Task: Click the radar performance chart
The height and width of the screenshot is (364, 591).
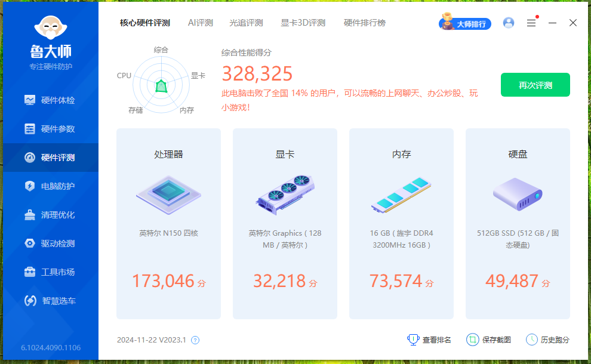Action: click(161, 84)
